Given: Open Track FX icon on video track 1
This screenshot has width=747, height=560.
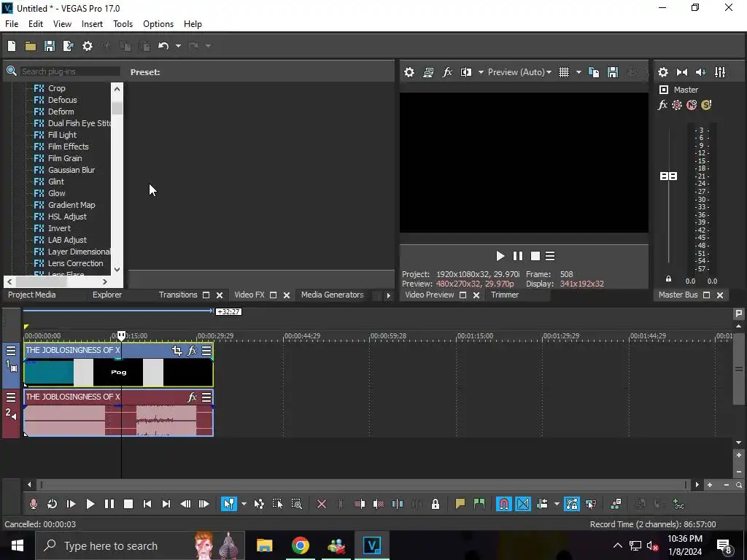Looking at the screenshot, I should point(192,351).
